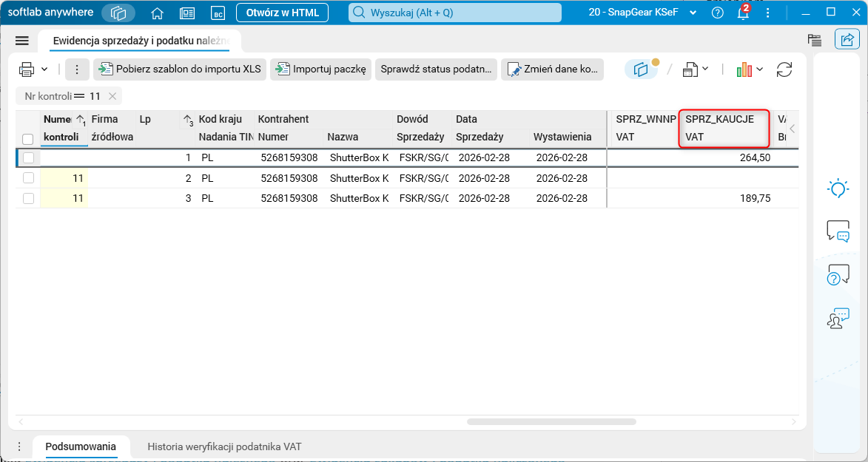Click the Dowód Sprzedaży column header

[423, 128]
